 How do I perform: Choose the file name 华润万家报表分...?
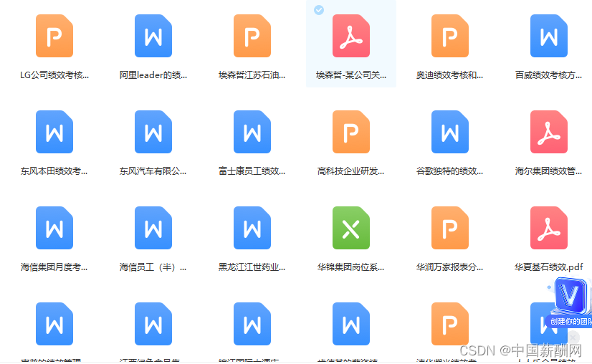pyautogui.click(x=450, y=267)
